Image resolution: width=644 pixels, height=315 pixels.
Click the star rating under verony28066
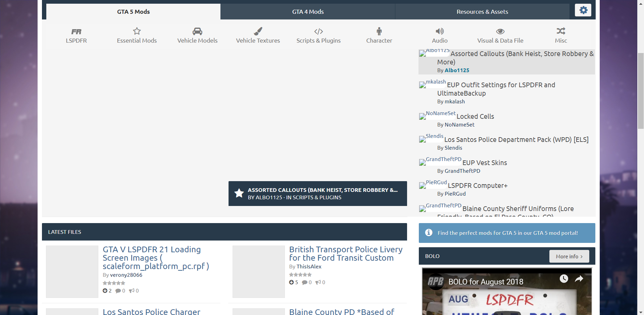coord(114,283)
